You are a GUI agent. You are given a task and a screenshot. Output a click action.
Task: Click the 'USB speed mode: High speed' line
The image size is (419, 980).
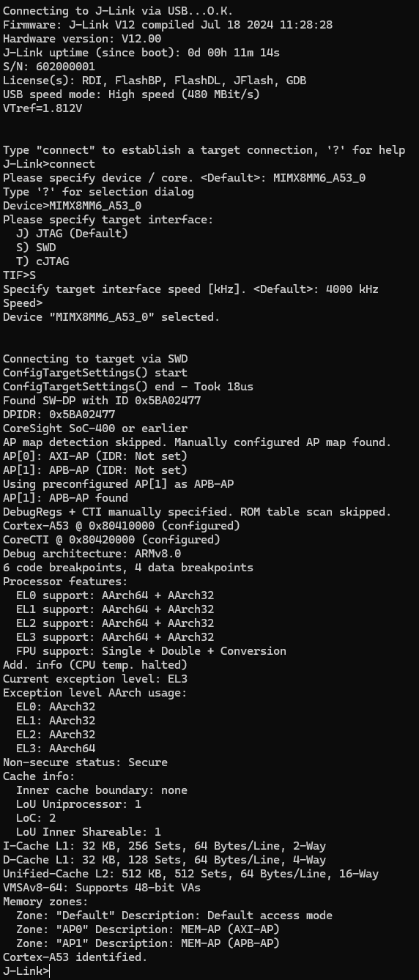[132, 94]
